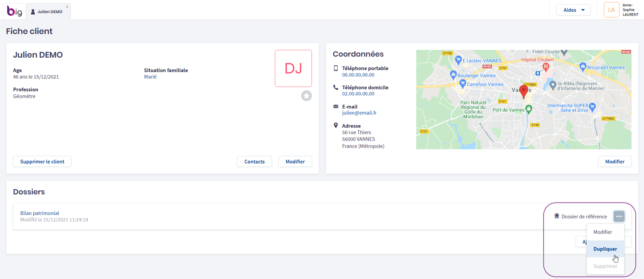Click the home telephone handset icon
The width and height of the screenshot is (644, 279).
coord(336,87)
